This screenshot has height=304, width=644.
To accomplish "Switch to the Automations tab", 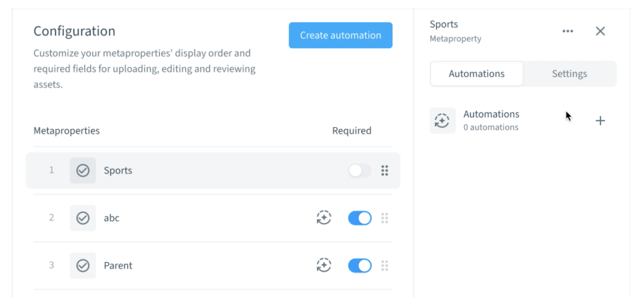I will (476, 74).
